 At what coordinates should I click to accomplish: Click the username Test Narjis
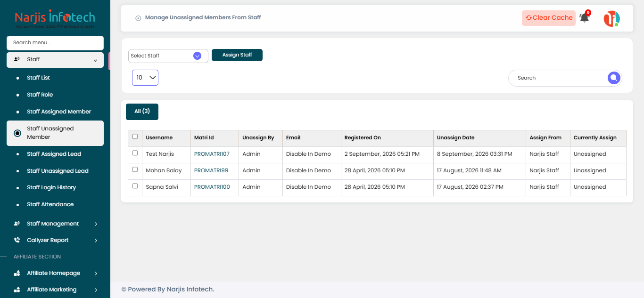pyautogui.click(x=160, y=154)
